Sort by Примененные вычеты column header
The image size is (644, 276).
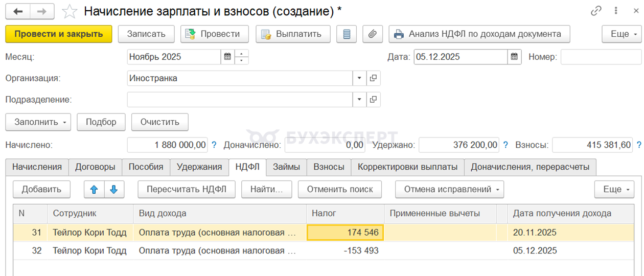pyautogui.click(x=440, y=214)
